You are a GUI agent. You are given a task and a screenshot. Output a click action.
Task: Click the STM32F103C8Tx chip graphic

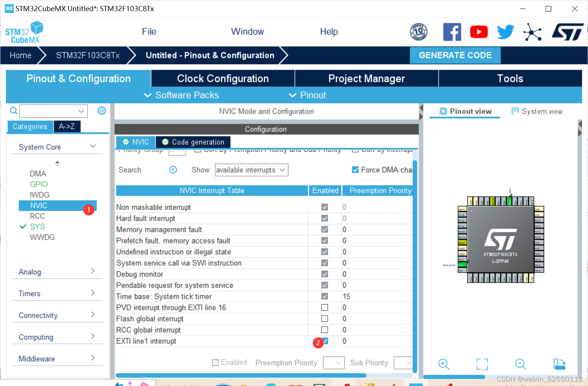click(x=501, y=240)
